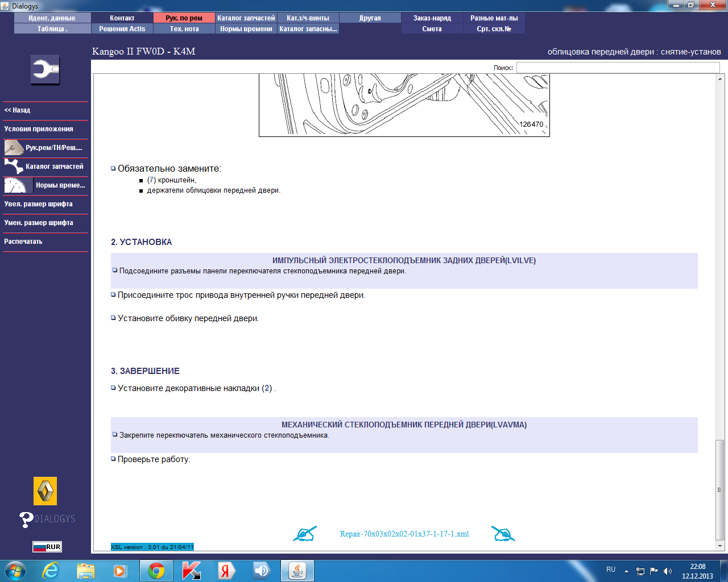The width and height of the screenshot is (728, 582).
Task: Open Решения Actis tab
Action: (x=122, y=29)
